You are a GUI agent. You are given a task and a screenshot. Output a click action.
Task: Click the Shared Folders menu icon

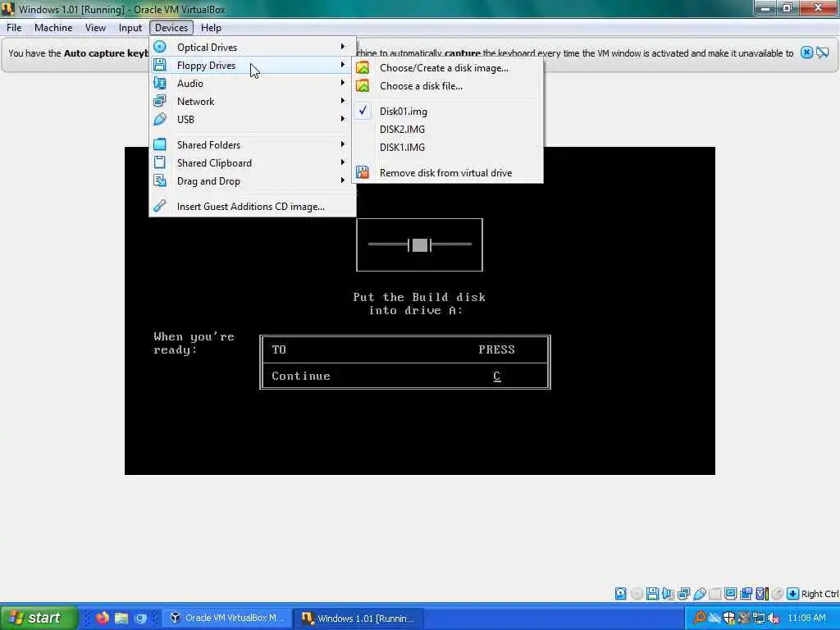[160, 144]
